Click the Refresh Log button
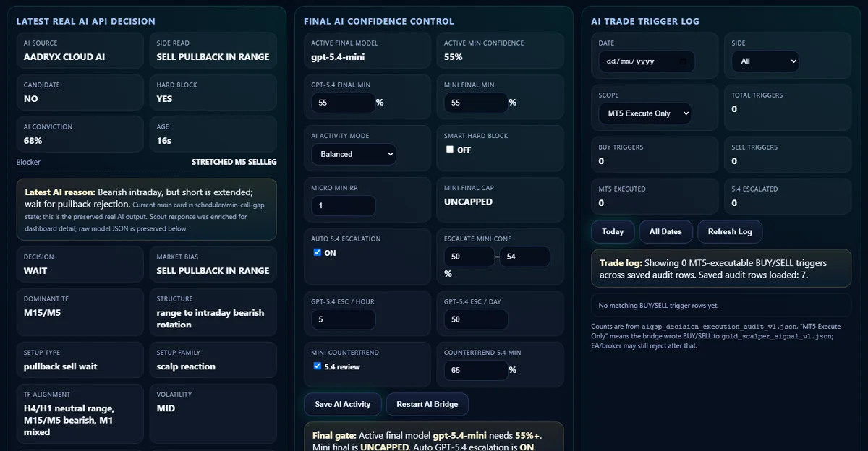 (730, 231)
